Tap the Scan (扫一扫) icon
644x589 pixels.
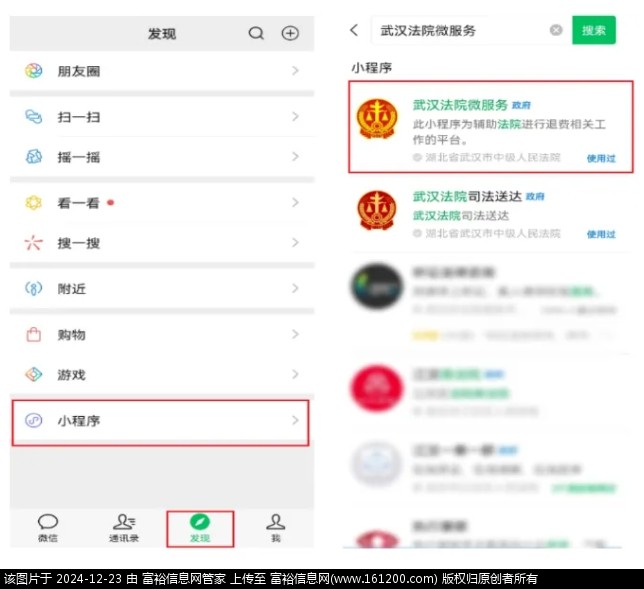(x=34, y=117)
